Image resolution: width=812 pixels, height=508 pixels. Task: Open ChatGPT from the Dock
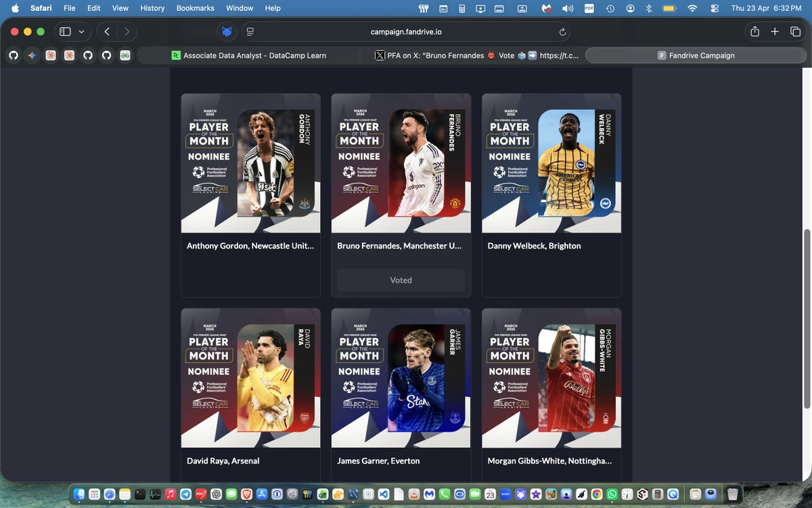coord(216,494)
